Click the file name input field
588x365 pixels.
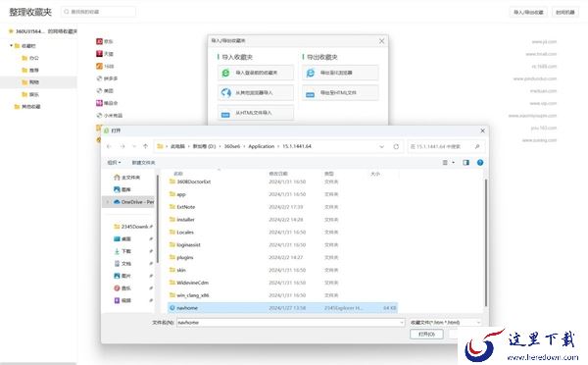click(291, 322)
